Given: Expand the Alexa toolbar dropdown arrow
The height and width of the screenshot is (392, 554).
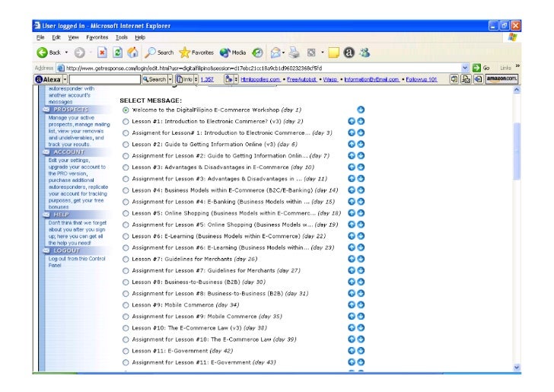Looking at the screenshot, I should tap(65, 79).
